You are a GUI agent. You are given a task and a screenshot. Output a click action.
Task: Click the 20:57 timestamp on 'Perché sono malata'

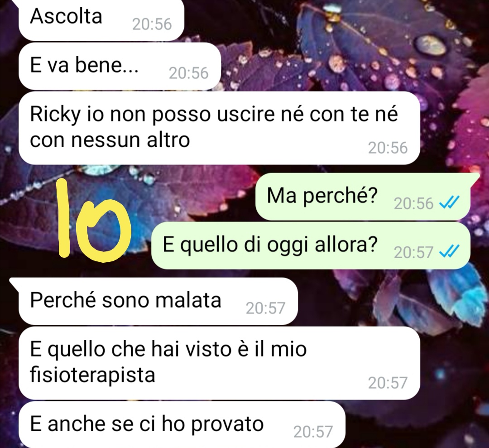coord(265,308)
